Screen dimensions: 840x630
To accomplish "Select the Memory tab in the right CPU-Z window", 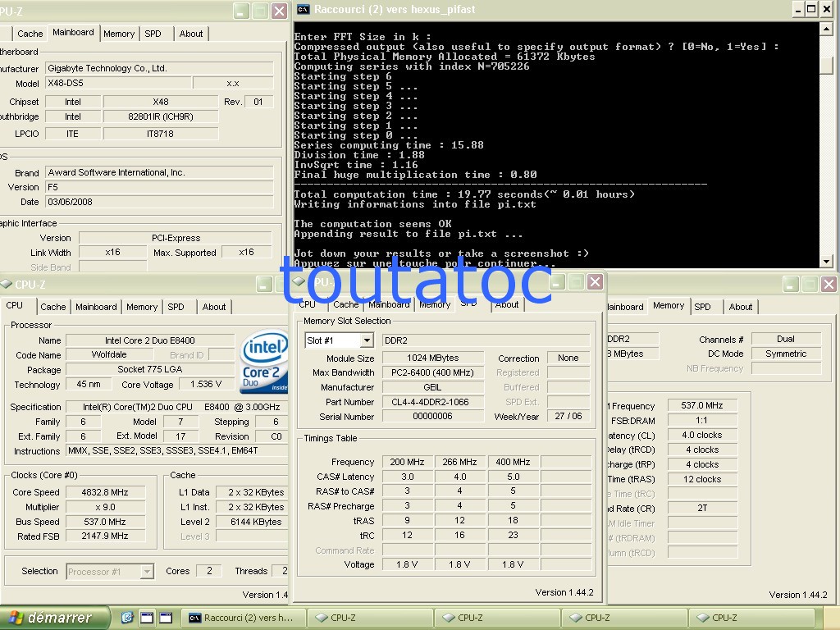I will coord(668,305).
